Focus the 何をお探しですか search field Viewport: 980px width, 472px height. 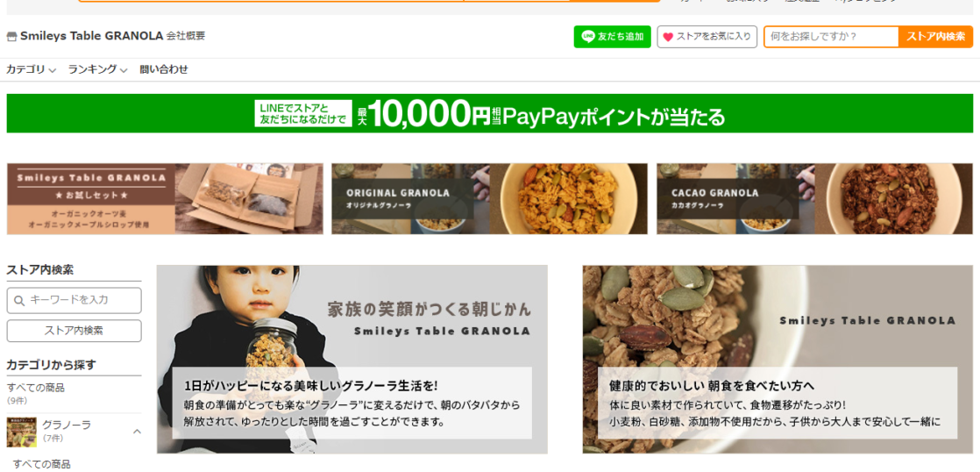tap(831, 37)
